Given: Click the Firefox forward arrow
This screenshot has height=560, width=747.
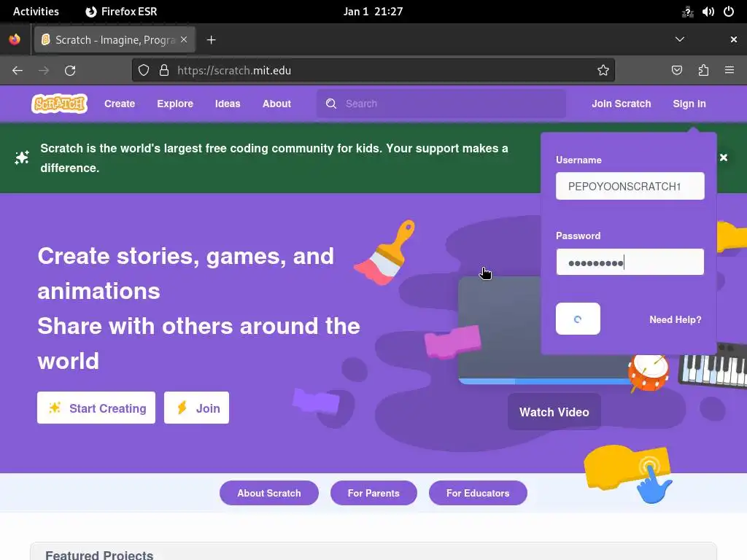Looking at the screenshot, I should [44, 71].
